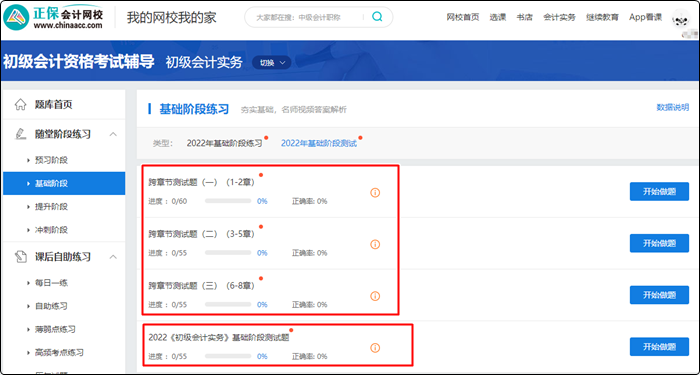Open info icon for 2022《初级会计实务》基础阶段测试题
This screenshot has width=700, height=375.
pyautogui.click(x=375, y=348)
